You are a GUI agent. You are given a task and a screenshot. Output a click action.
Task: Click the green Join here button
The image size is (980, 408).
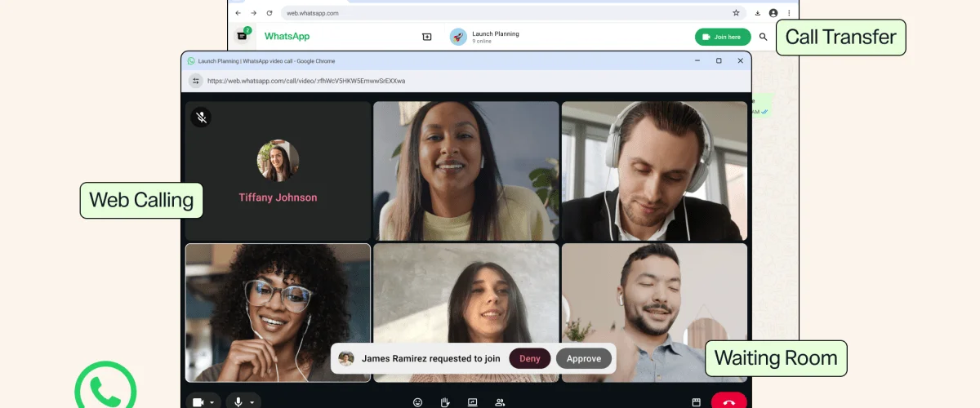click(723, 37)
